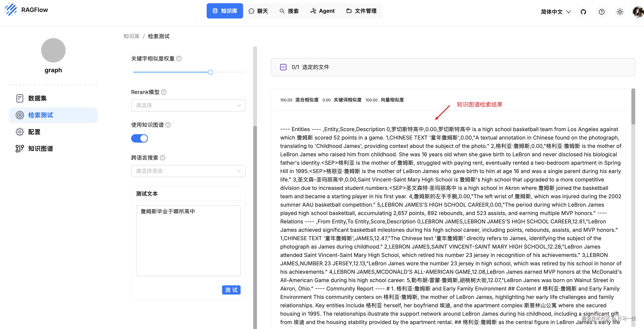
Task: Click help icon beside 跨语言搜索
Action: [x=162, y=157]
